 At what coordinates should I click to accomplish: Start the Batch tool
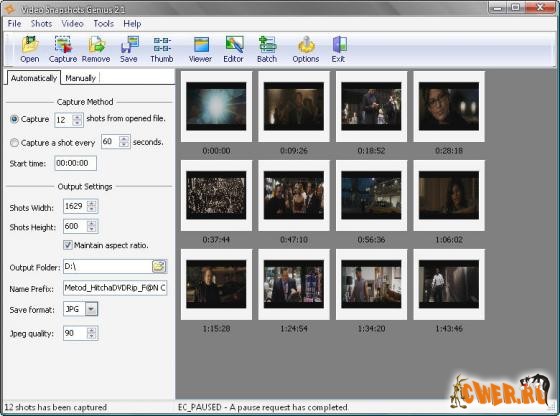point(267,49)
